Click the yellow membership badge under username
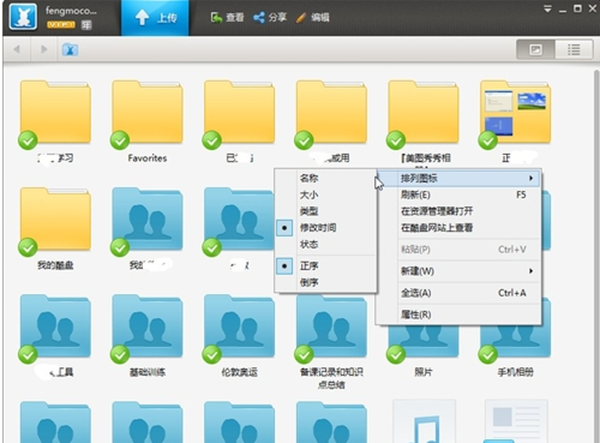 coord(61,25)
